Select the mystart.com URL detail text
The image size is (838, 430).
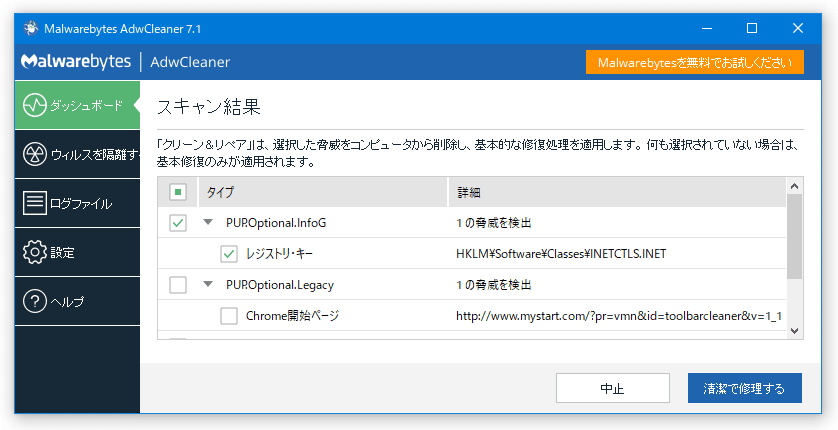tap(619, 316)
